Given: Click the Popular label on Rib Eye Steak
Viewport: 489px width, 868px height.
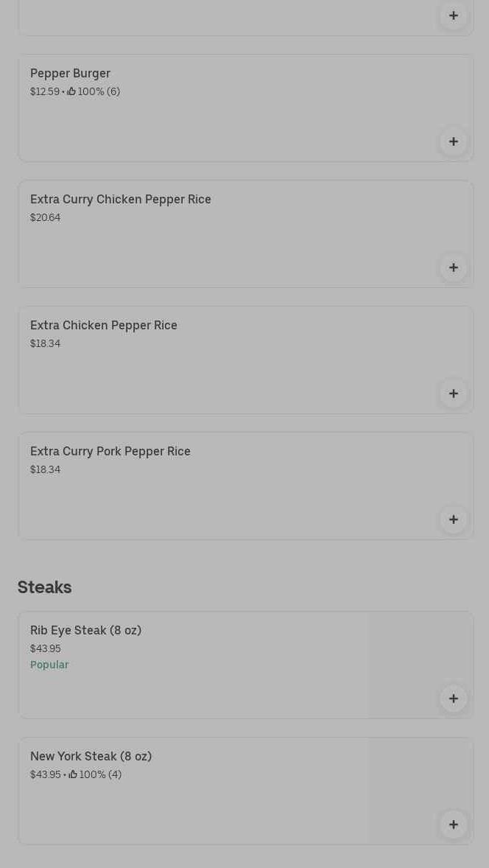Looking at the screenshot, I should pyautogui.click(x=49, y=665).
